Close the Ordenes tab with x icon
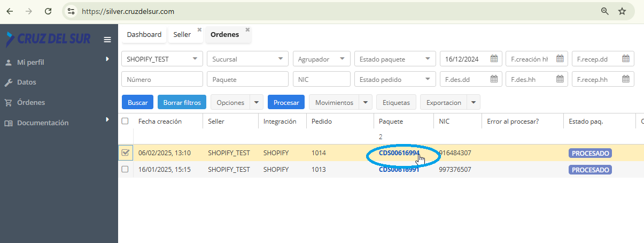Screen dimensions: 644x243 [x=247, y=30]
